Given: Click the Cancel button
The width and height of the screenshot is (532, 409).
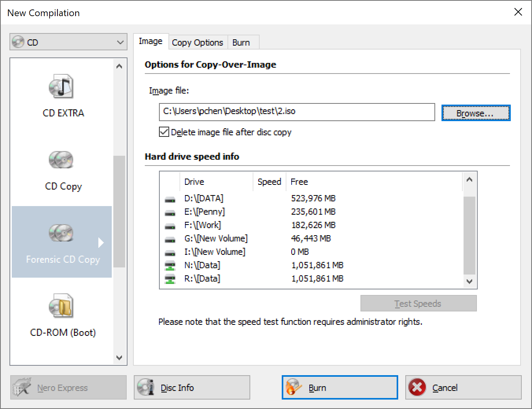Looking at the screenshot, I should pyautogui.click(x=463, y=388).
